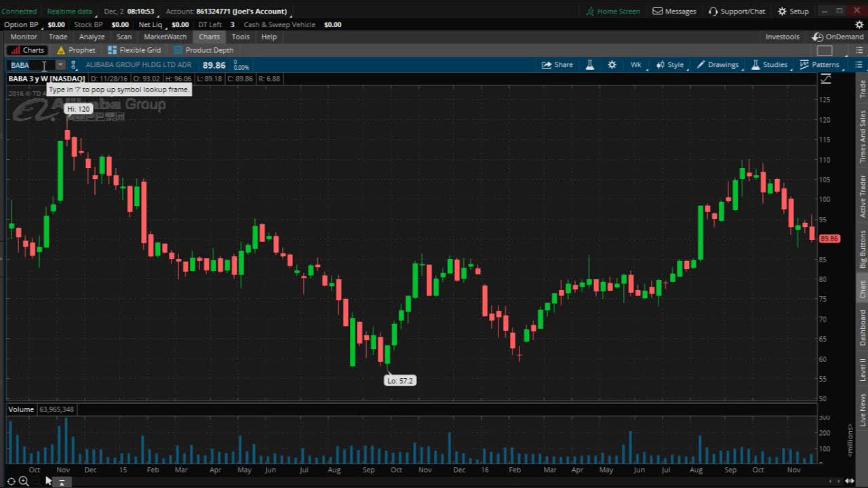Open the Home Screen link

tap(613, 11)
